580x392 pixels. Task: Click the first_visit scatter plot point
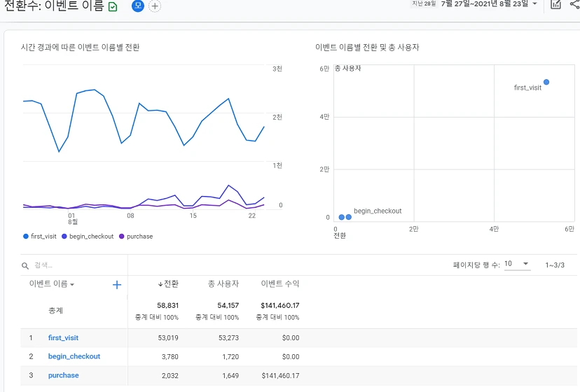tap(546, 82)
